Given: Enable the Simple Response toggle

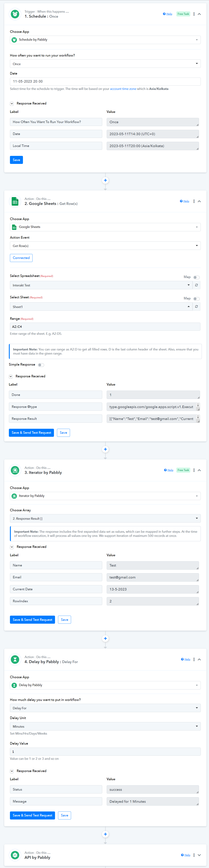Looking at the screenshot, I should [41, 365].
